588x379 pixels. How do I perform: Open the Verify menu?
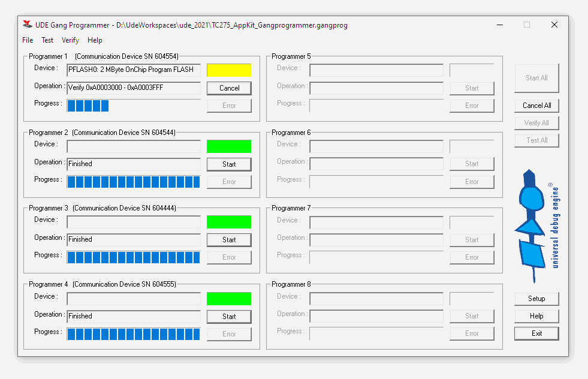click(70, 40)
